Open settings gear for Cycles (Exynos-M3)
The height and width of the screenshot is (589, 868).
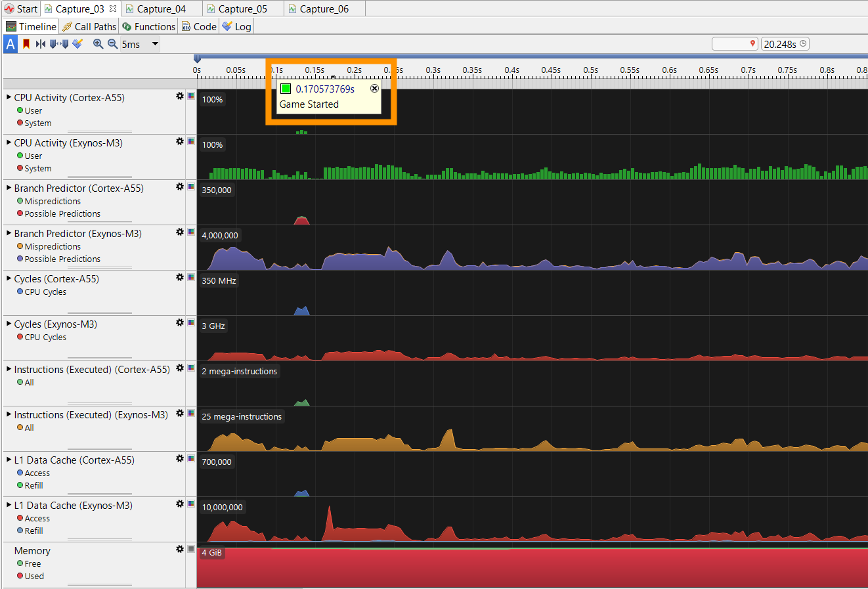(180, 322)
